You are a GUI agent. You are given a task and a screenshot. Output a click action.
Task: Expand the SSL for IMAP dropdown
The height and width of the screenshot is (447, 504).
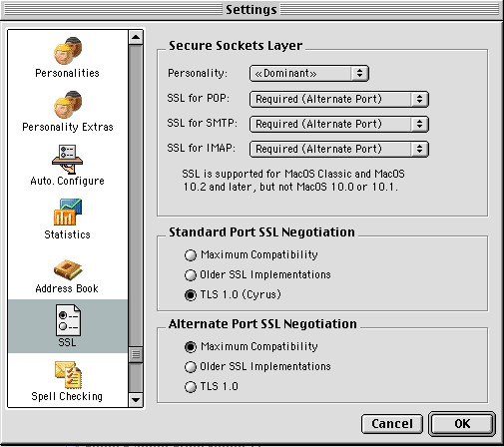[x=339, y=149]
